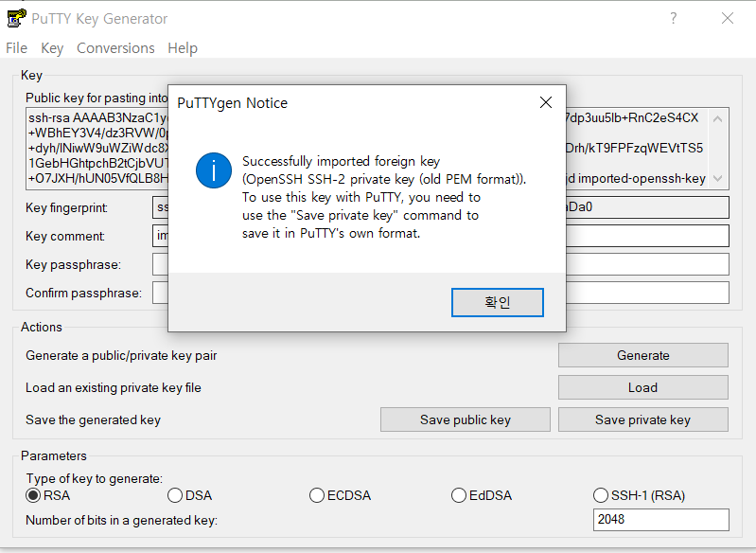Click Save private key button
Image resolution: width=756 pixels, height=553 pixels.
click(x=642, y=419)
